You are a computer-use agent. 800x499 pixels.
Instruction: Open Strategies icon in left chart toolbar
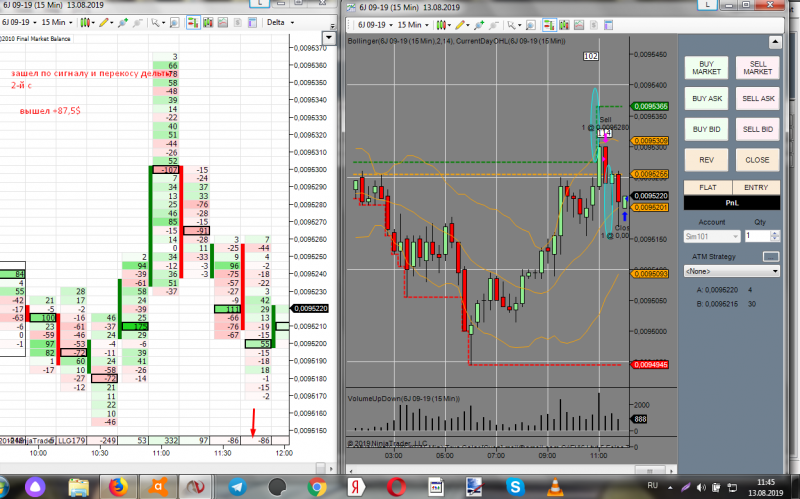click(x=237, y=22)
